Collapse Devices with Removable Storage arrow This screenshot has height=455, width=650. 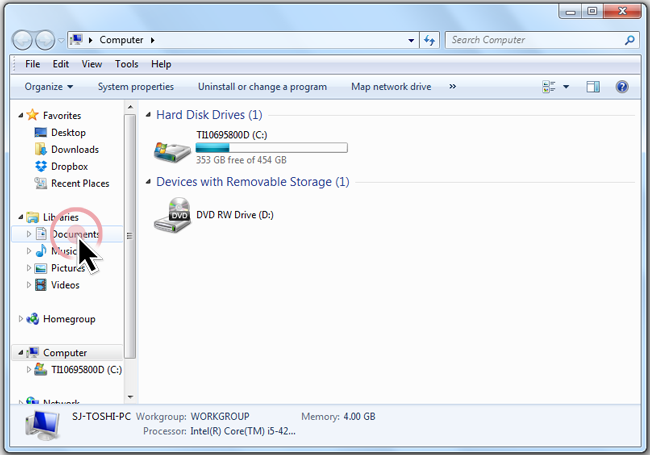[x=148, y=182]
